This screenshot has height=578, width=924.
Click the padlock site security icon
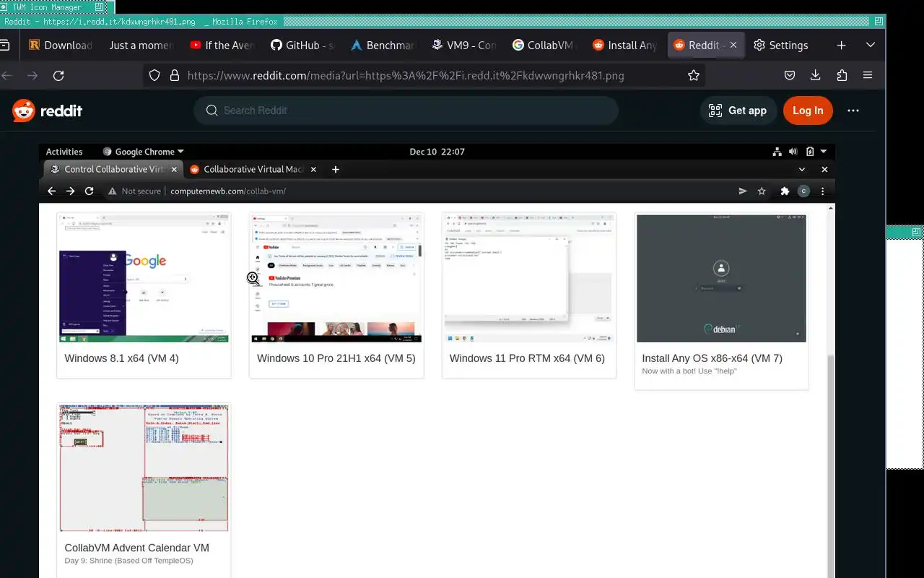pyautogui.click(x=174, y=75)
